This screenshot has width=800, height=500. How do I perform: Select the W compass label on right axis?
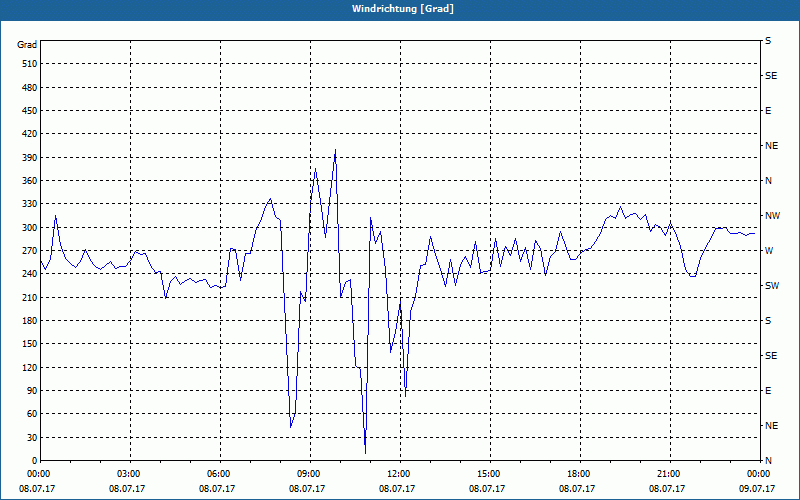point(769,251)
